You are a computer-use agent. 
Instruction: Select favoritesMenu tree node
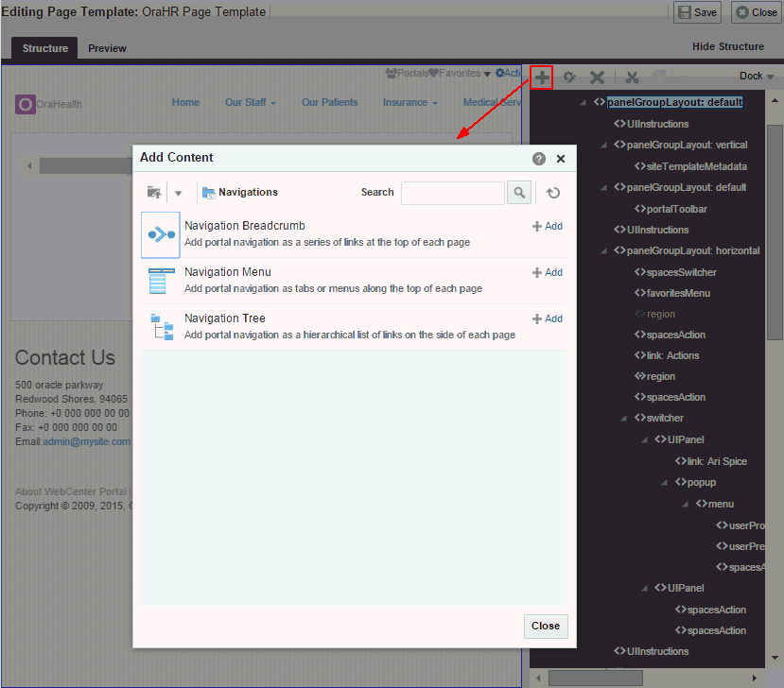(678, 293)
